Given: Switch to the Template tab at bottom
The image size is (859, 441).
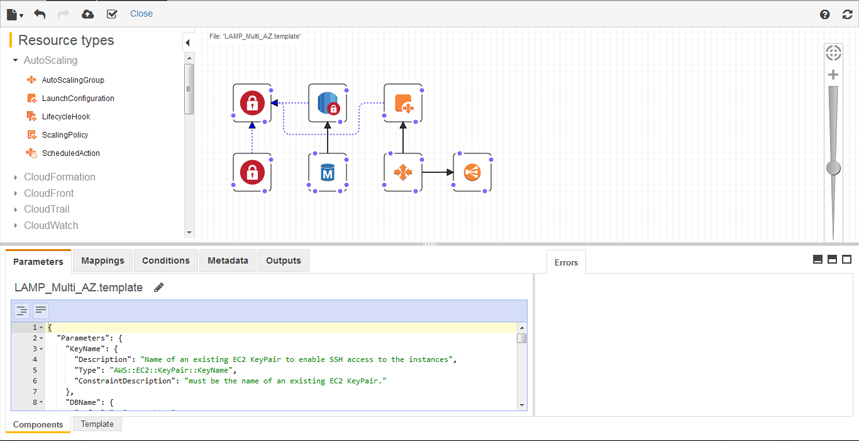Looking at the screenshot, I should pos(97,424).
